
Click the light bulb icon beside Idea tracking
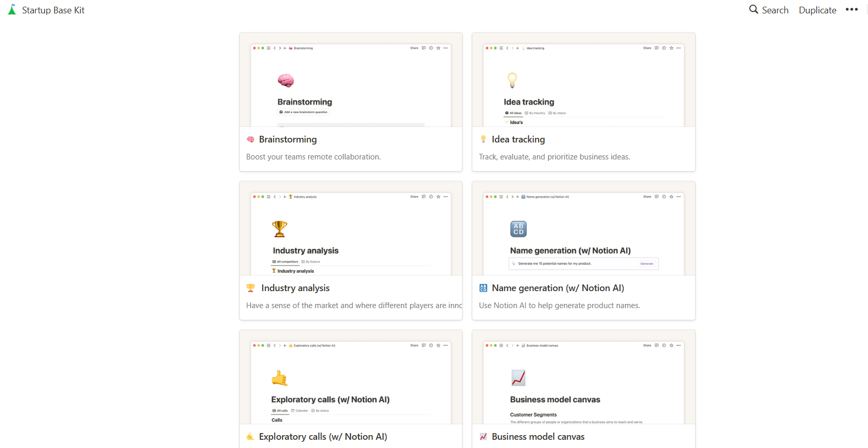click(x=483, y=139)
